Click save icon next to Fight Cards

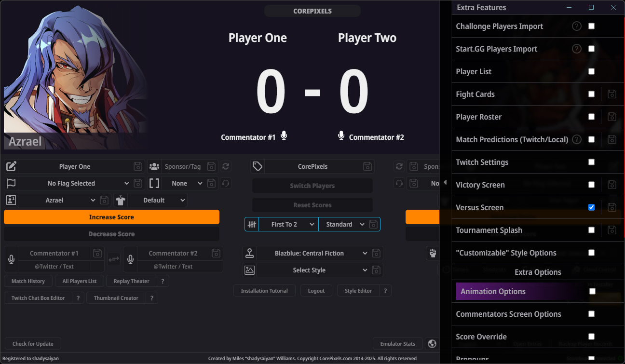tap(612, 94)
